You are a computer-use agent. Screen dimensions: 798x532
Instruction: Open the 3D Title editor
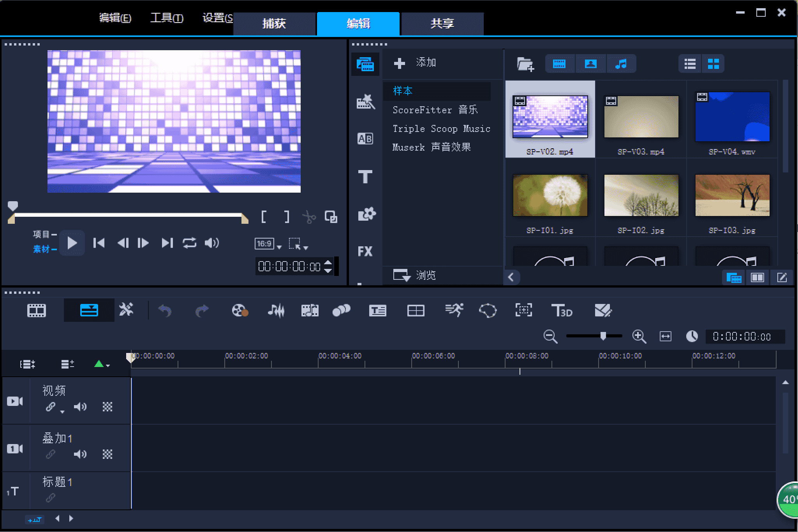coord(562,311)
